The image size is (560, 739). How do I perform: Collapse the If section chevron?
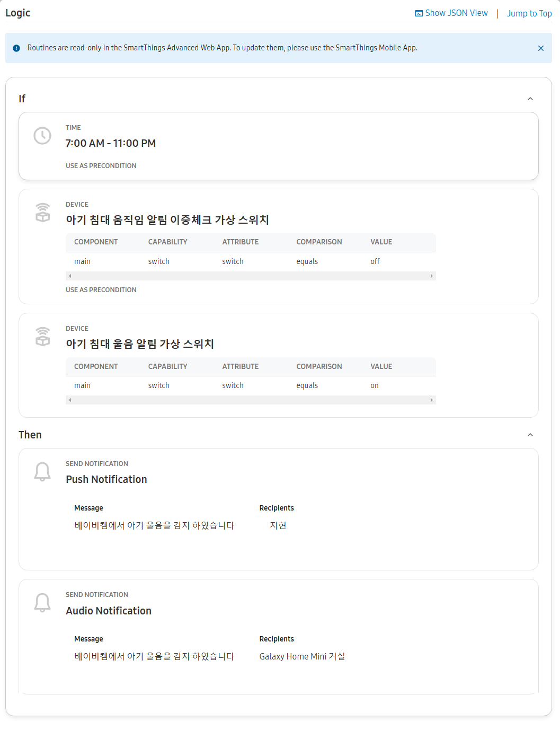tap(530, 99)
